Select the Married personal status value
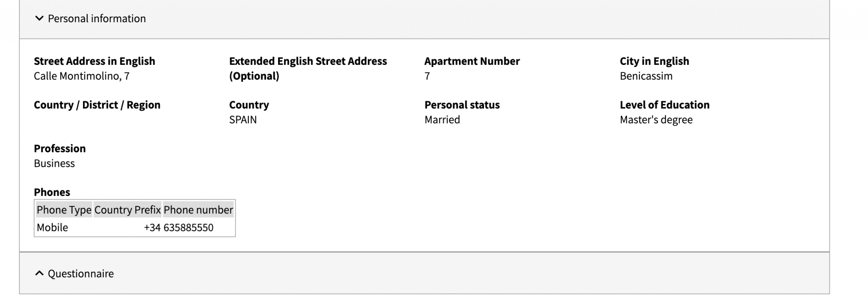This screenshot has width=868, height=296. [x=442, y=120]
